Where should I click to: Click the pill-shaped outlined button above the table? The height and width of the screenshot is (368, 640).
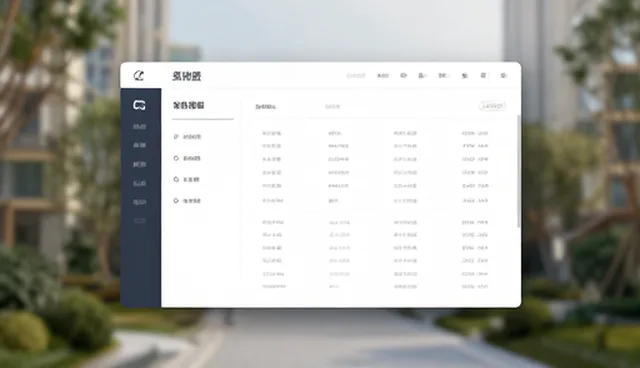pos(492,106)
